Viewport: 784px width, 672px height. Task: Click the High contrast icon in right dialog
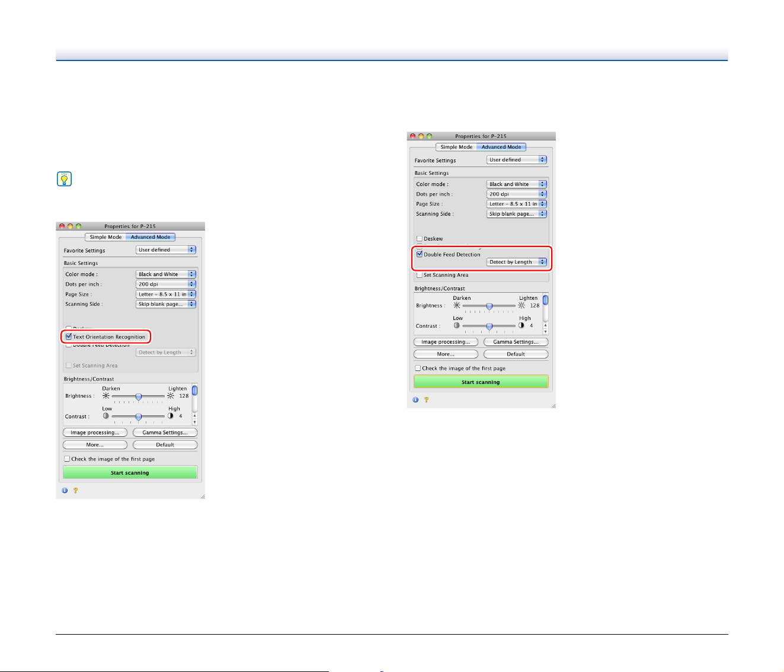pos(521,325)
